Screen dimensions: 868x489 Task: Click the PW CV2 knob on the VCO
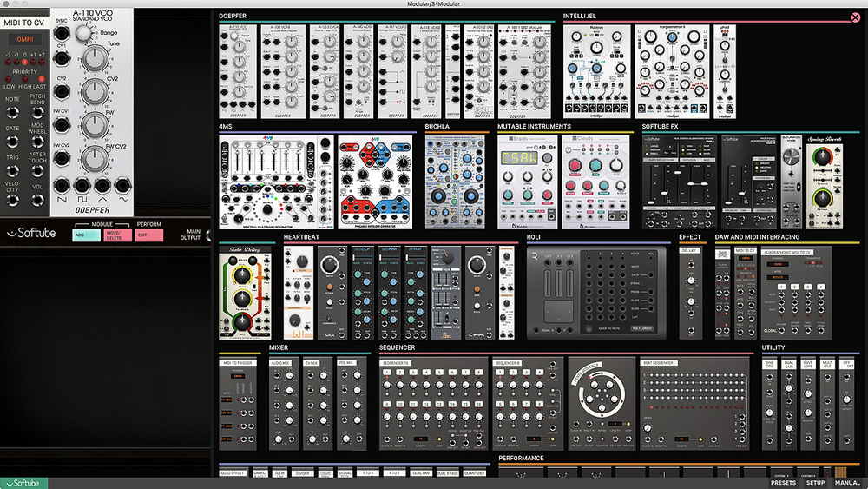(95, 160)
